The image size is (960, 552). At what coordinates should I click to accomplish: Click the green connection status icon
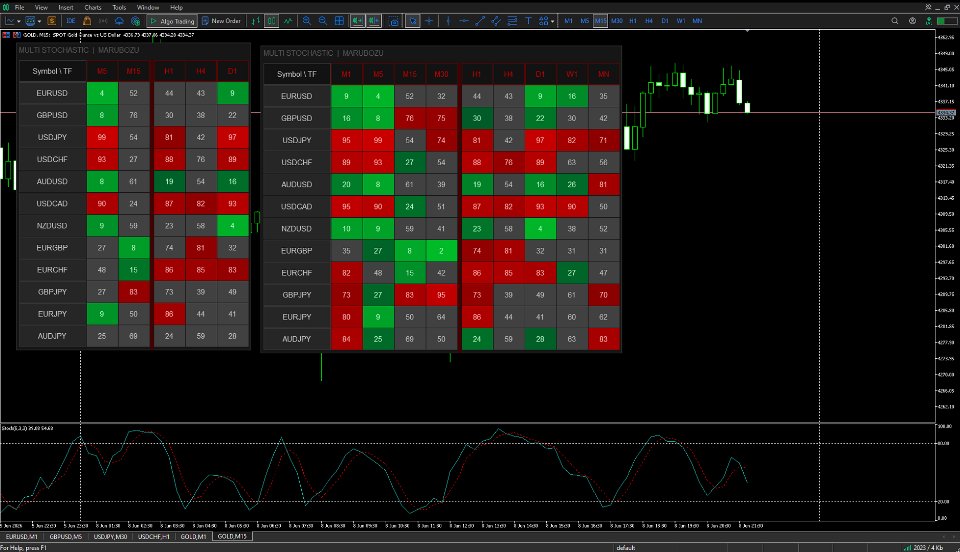click(929, 21)
